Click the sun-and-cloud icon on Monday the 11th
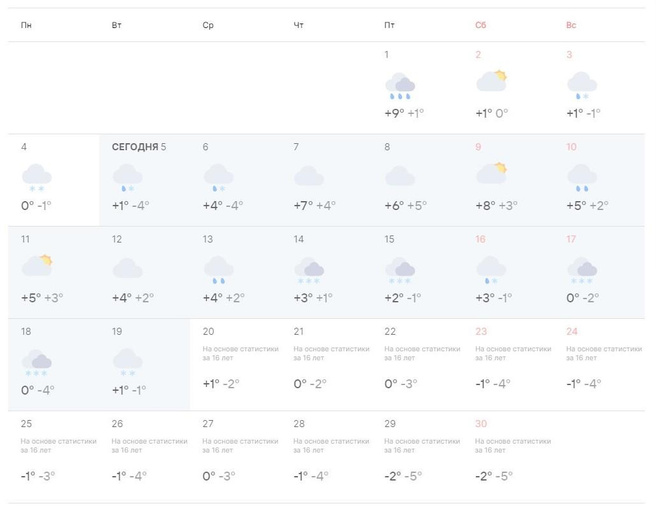This screenshot has height=520, width=656. 37,266
